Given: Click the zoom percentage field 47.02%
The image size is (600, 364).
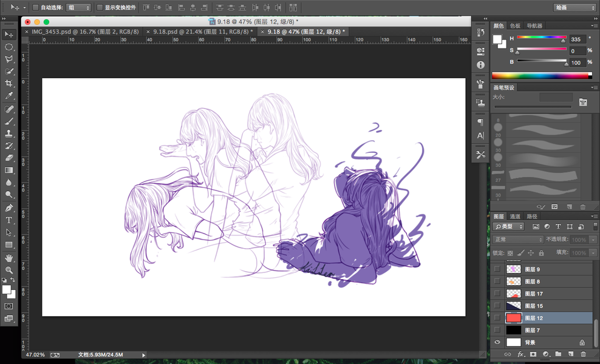Looking at the screenshot, I should click(35, 355).
